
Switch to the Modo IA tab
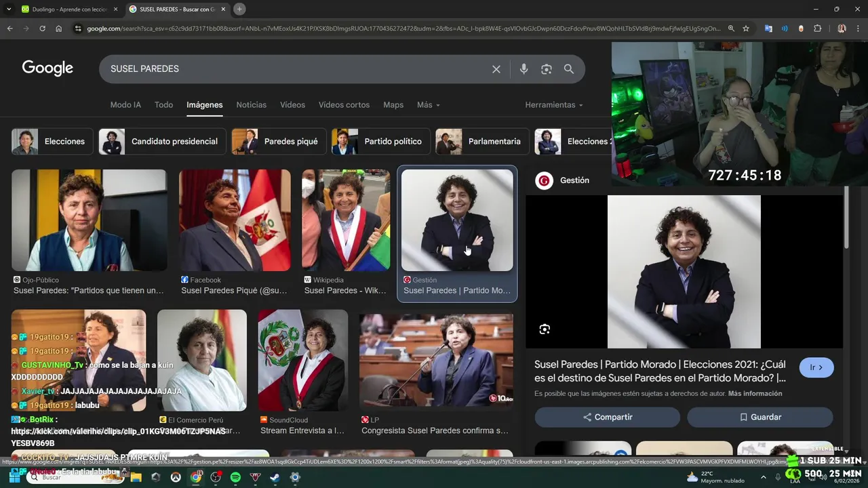pyautogui.click(x=125, y=105)
